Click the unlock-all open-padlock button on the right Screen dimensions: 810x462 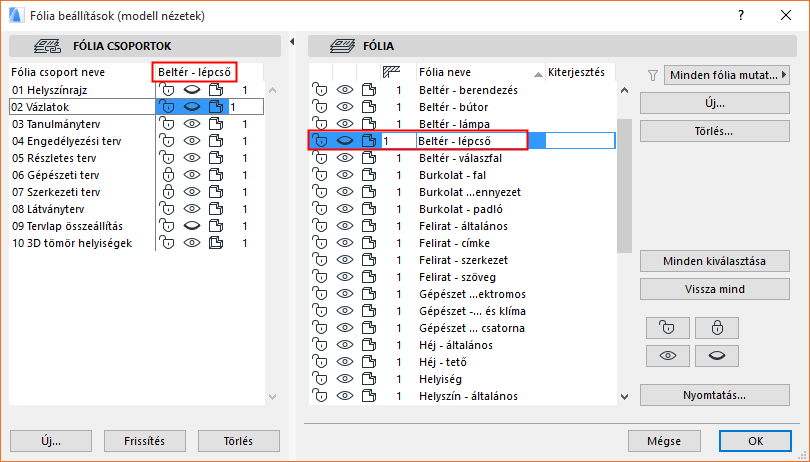coord(667,327)
